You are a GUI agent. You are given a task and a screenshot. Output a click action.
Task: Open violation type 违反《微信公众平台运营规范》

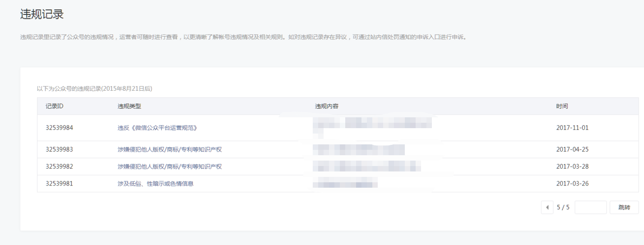158,128
